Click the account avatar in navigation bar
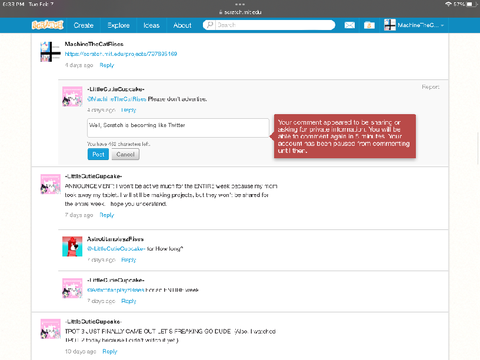 389,25
